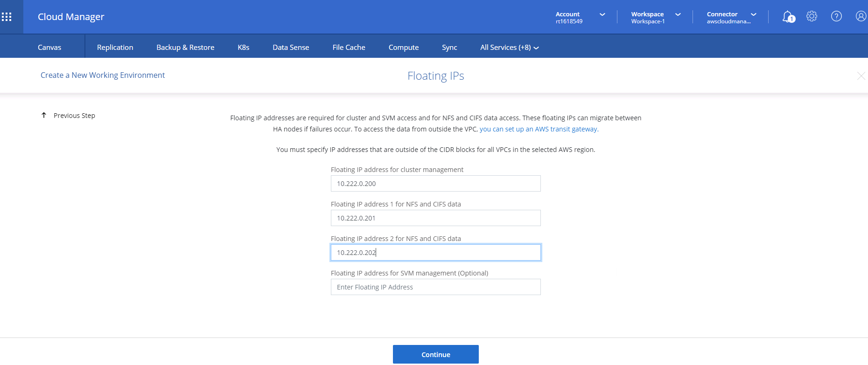The width and height of the screenshot is (868, 365).
Task: Open the Sync tab
Action: coord(449,48)
